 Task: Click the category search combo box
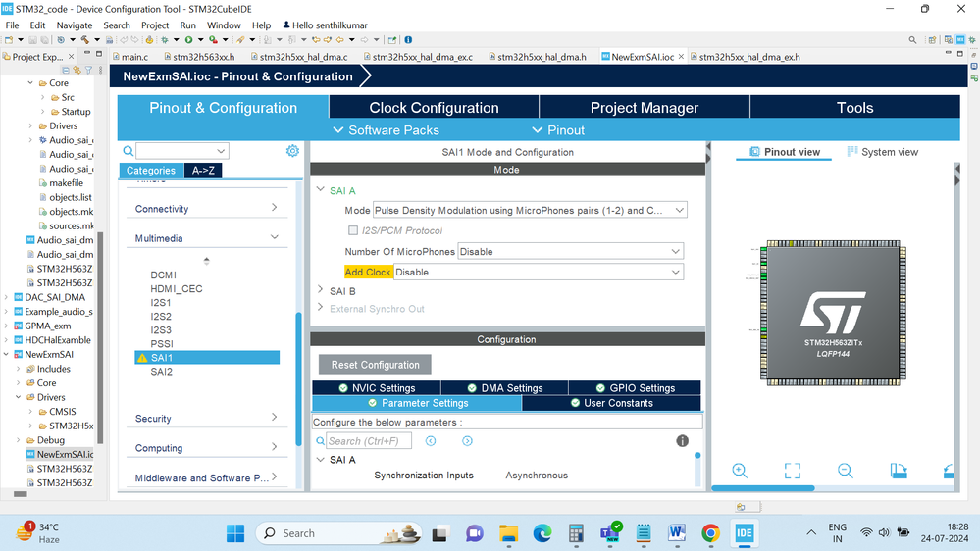coord(181,151)
